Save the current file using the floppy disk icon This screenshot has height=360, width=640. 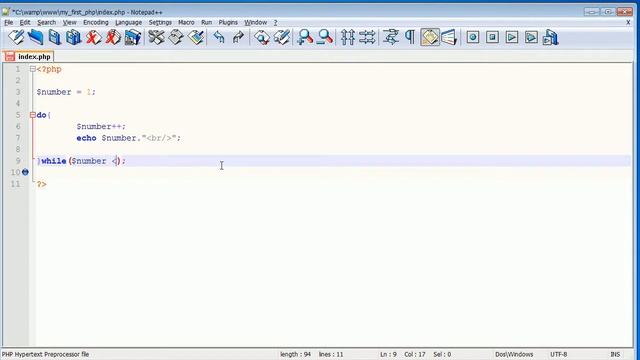point(55,38)
